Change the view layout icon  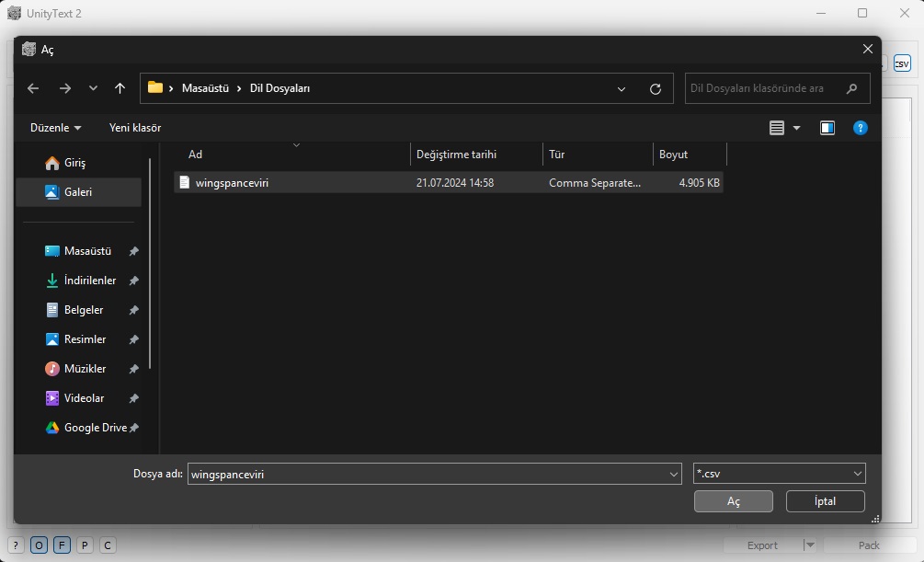tap(777, 128)
